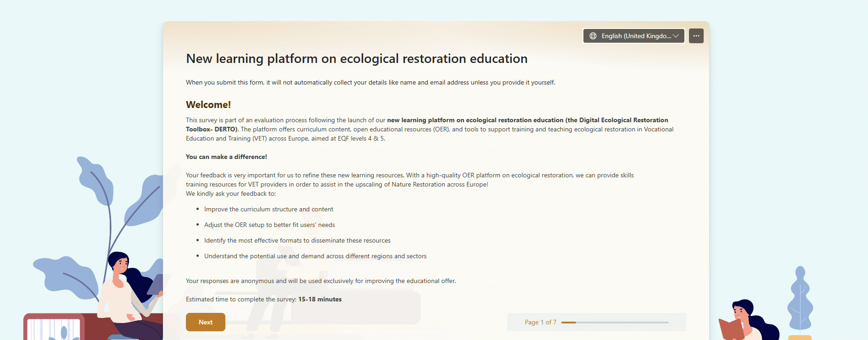Screen dimensions: 868x340
Task: Click the bold '15-18 minutes' estimate text
Action: [320, 300]
